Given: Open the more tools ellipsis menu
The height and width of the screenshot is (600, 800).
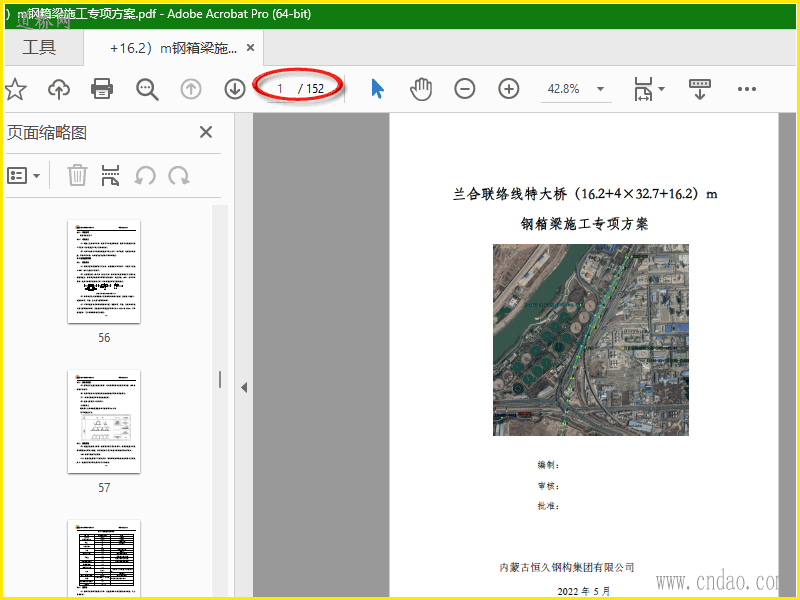Looking at the screenshot, I should point(747,89).
